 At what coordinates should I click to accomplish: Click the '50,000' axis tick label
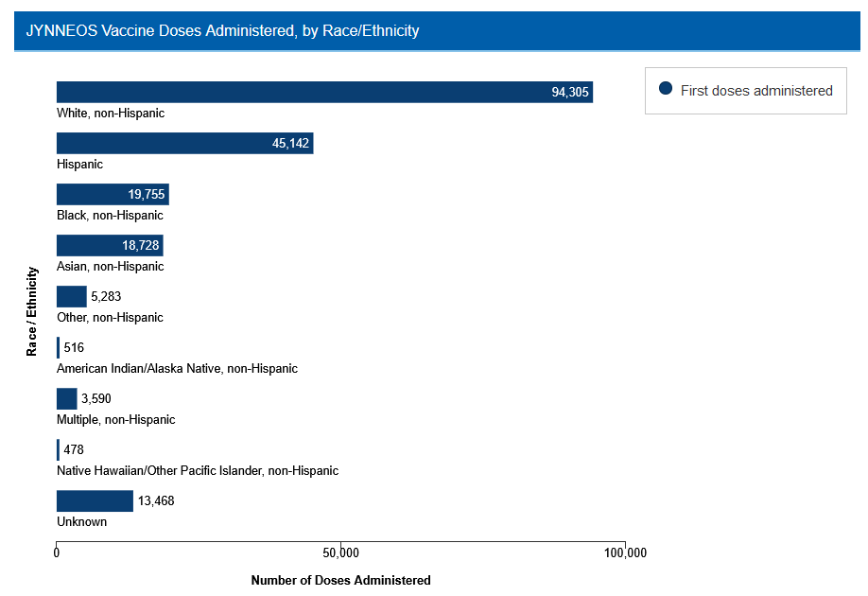pyautogui.click(x=341, y=552)
